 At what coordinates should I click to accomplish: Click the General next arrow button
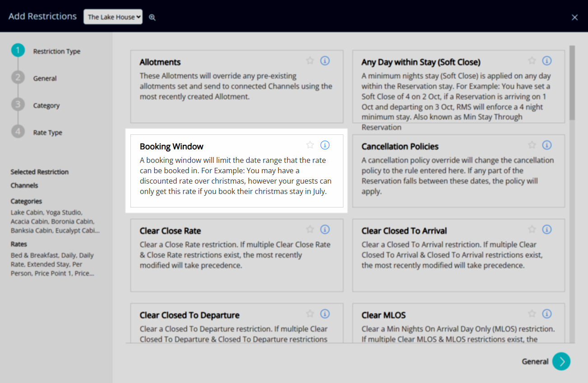pyautogui.click(x=561, y=361)
